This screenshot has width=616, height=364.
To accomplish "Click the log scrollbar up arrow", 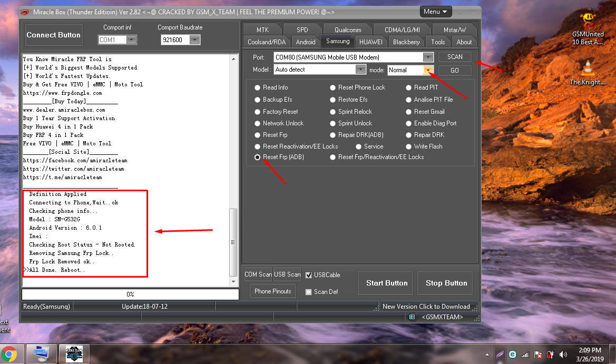I will 233,59.
